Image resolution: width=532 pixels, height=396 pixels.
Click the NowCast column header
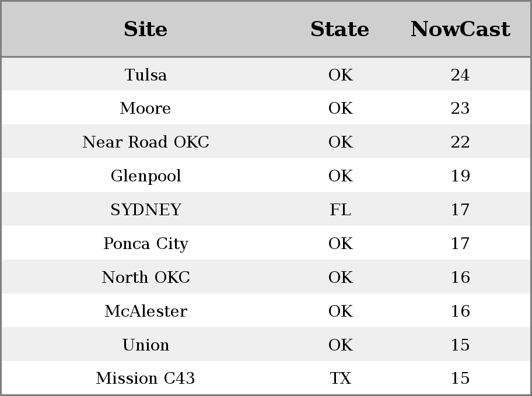click(460, 29)
